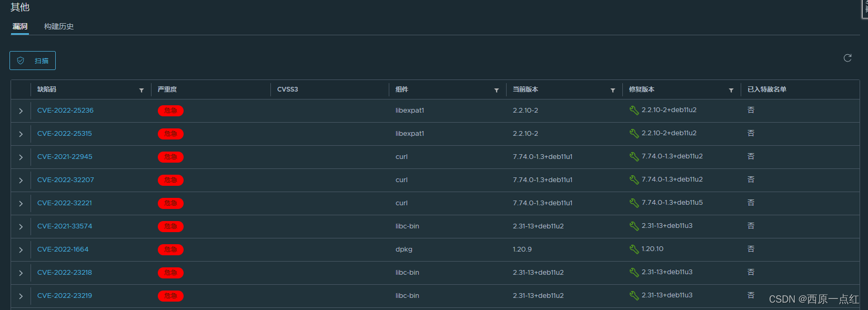Expand the CVE-2022-1664 row

[21, 250]
